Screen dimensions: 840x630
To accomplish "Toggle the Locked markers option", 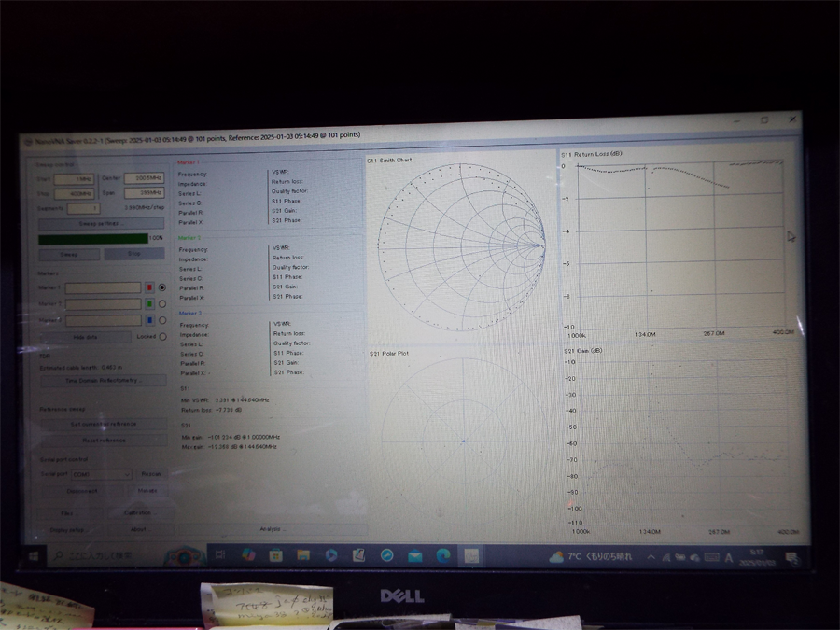I will point(162,337).
